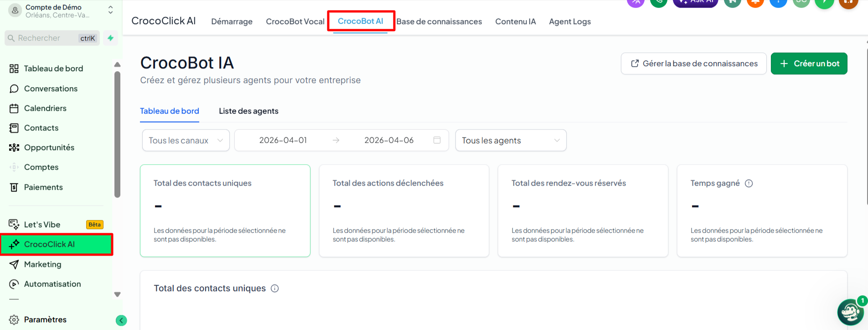Open the Tous les agents dropdown
This screenshot has width=868, height=330.
pos(511,140)
